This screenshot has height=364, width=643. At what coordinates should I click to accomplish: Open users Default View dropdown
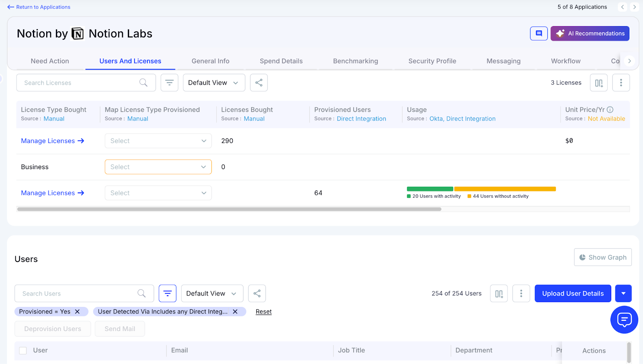[212, 294]
